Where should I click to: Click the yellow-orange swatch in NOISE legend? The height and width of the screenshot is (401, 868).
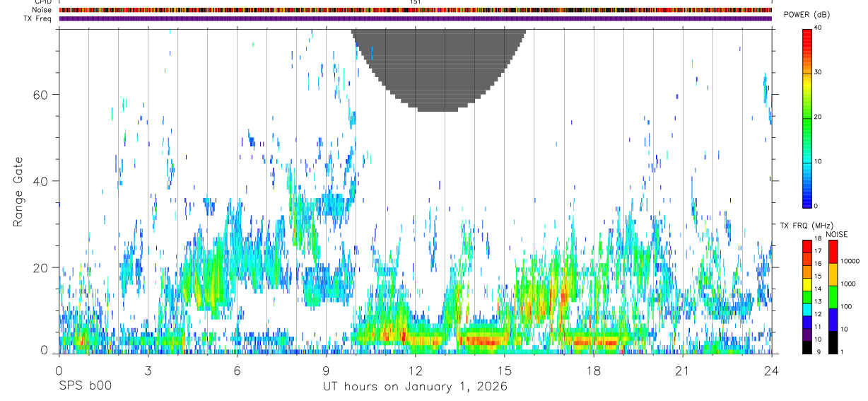(x=833, y=274)
